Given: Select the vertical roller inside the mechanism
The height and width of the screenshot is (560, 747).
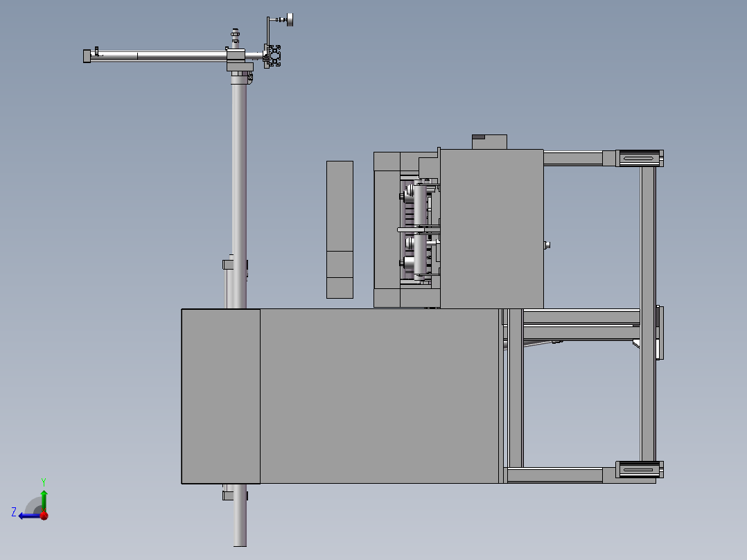Looking at the screenshot, I should coord(420,229).
